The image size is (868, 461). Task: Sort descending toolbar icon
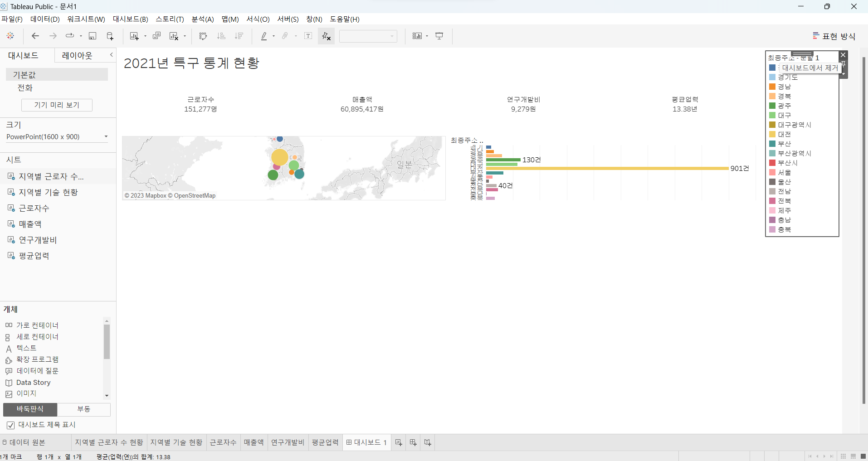[239, 36]
